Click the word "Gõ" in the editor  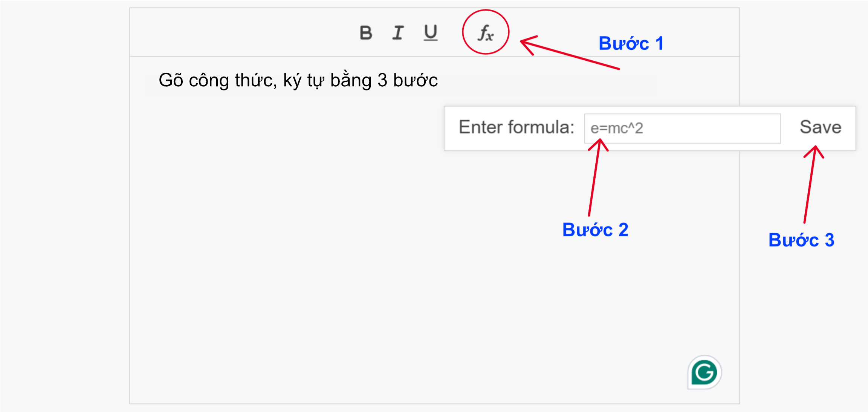pyautogui.click(x=171, y=80)
